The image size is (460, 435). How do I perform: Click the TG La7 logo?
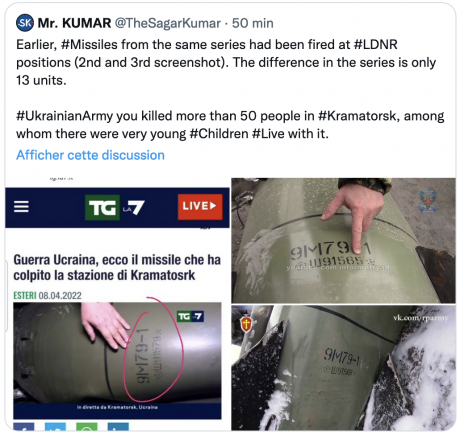click(115, 207)
